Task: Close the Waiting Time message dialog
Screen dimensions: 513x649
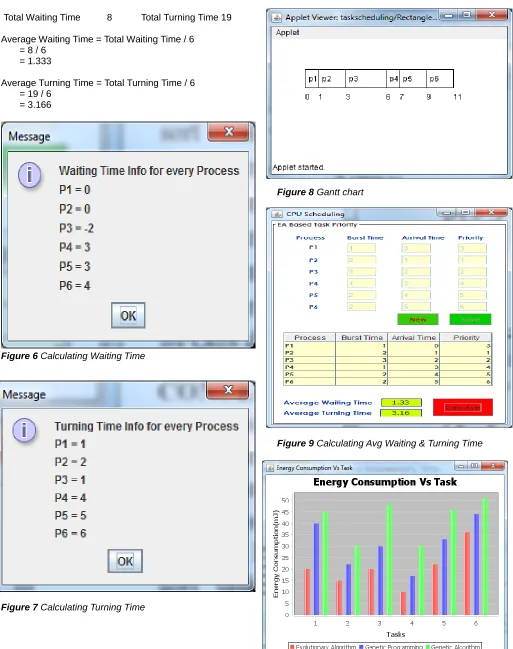Action: pos(229,132)
